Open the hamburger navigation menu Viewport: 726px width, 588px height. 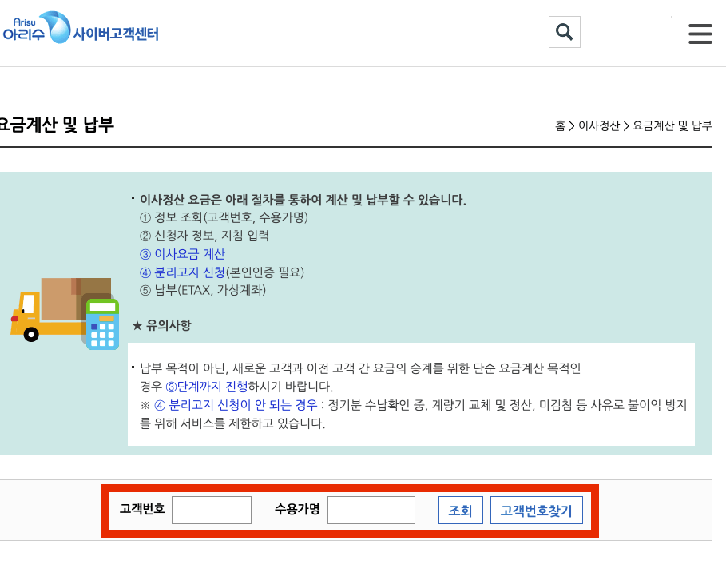coord(700,34)
